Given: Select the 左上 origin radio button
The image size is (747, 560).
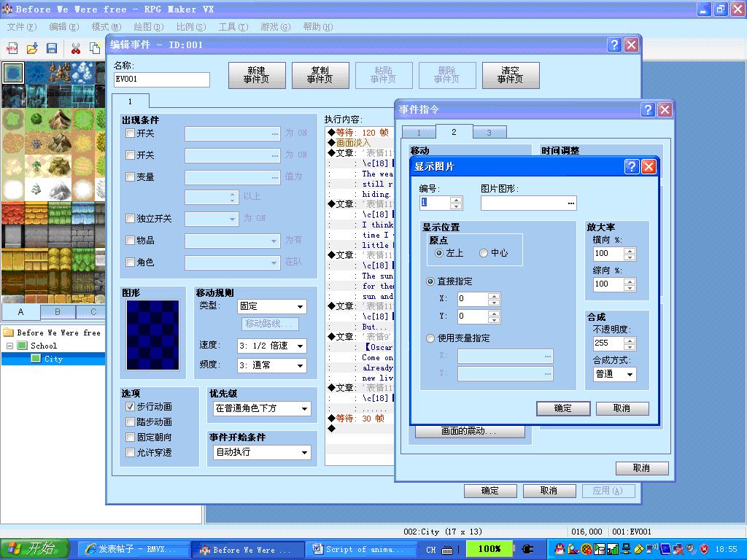Looking at the screenshot, I should pyautogui.click(x=438, y=253).
